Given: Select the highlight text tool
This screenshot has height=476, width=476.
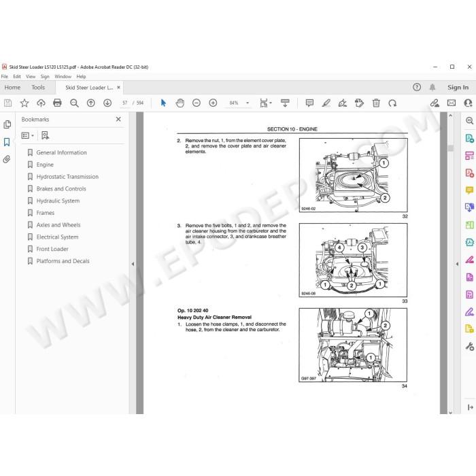Looking at the screenshot, I should (326, 103).
